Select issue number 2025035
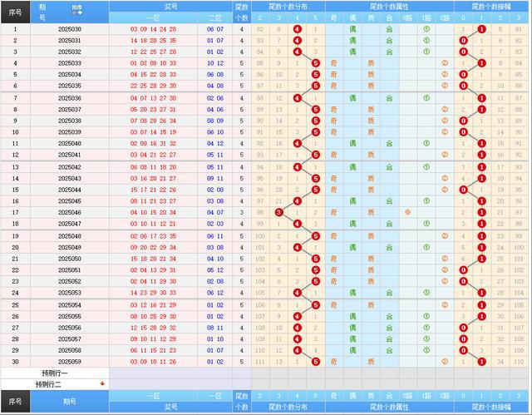 [x=70, y=86]
